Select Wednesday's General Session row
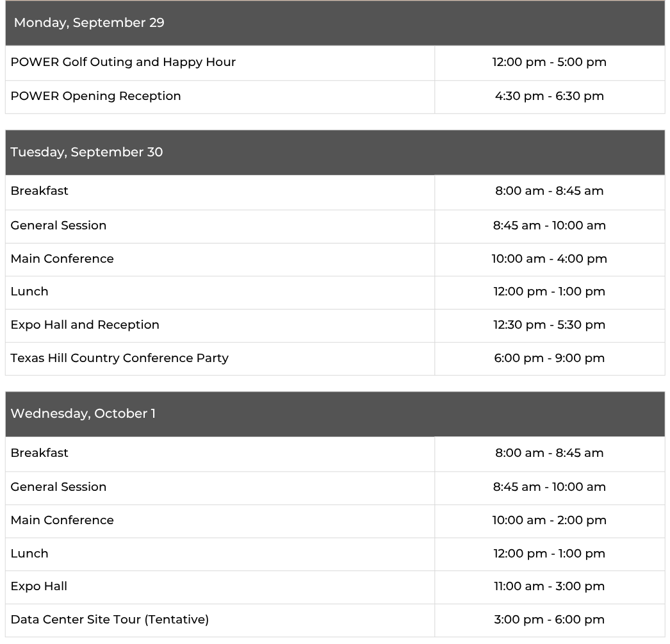 tap(335, 488)
